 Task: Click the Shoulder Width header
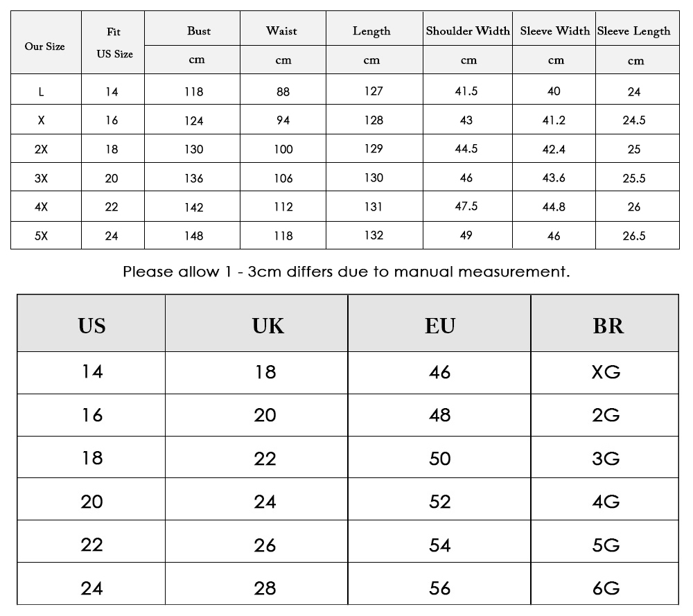tap(468, 31)
